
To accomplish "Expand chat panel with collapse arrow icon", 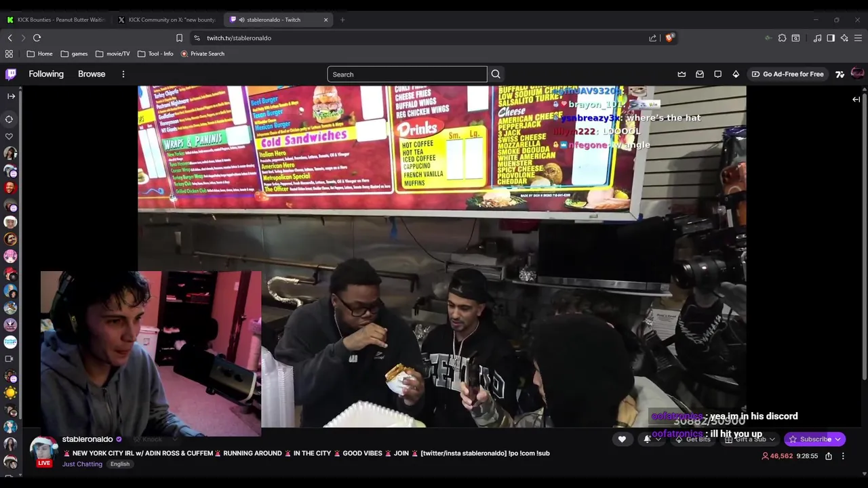I will click(x=856, y=100).
